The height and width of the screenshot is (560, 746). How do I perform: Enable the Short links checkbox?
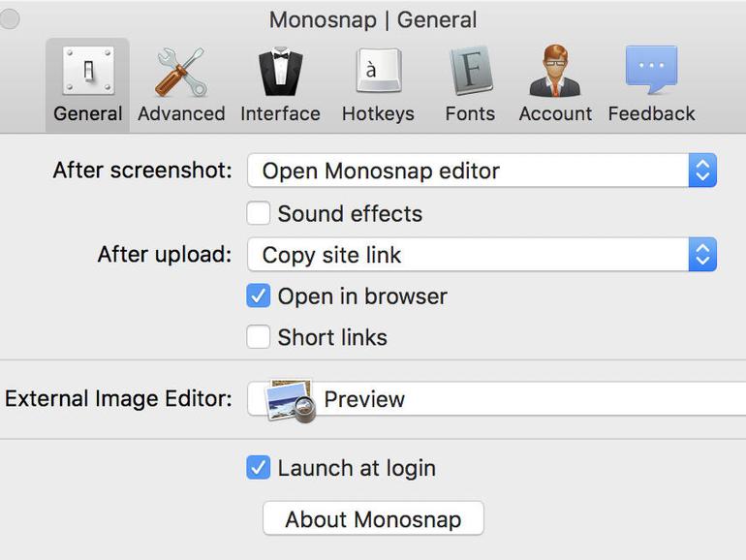point(259,337)
